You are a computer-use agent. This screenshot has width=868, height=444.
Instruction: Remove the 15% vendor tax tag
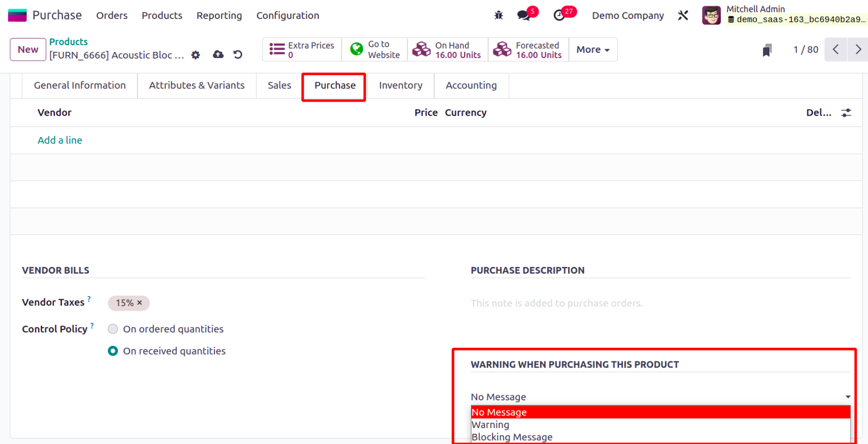tap(140, 303)
